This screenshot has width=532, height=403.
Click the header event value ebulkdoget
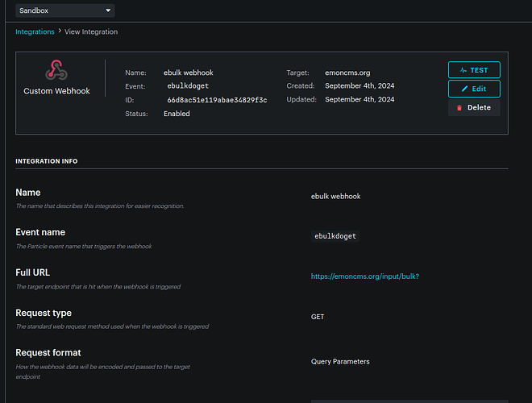tap(188, 86)
